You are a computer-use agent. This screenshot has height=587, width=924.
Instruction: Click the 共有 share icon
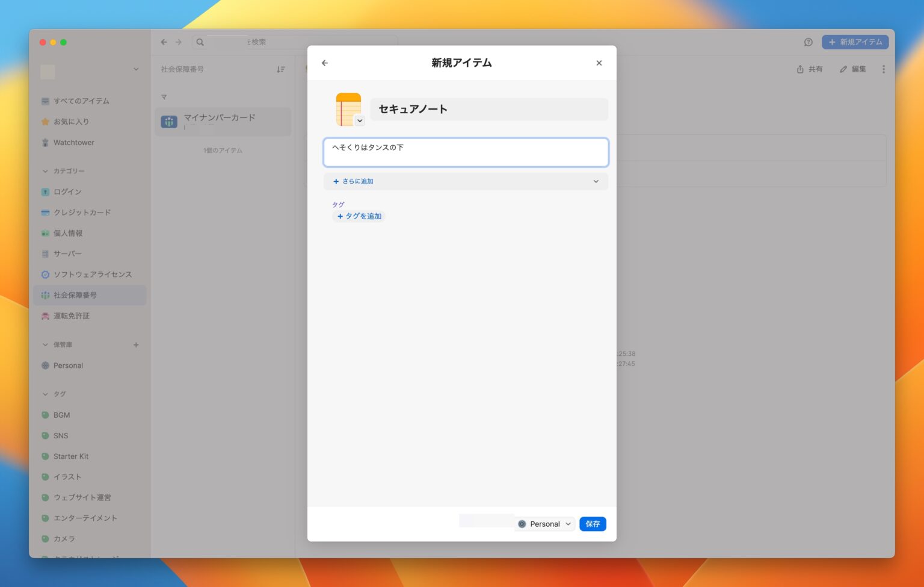click(x=801, y=69)
